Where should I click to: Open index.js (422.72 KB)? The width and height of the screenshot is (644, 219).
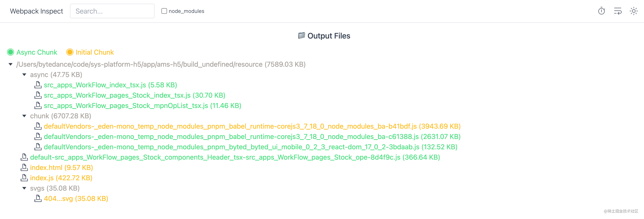[61, 178]
